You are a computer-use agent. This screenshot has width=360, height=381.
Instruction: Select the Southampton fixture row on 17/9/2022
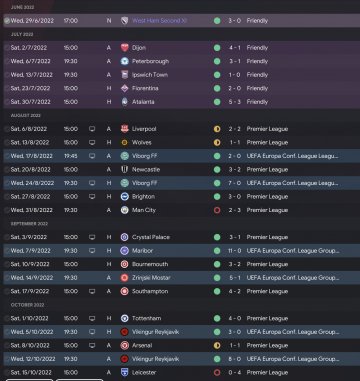click(182, 291)
